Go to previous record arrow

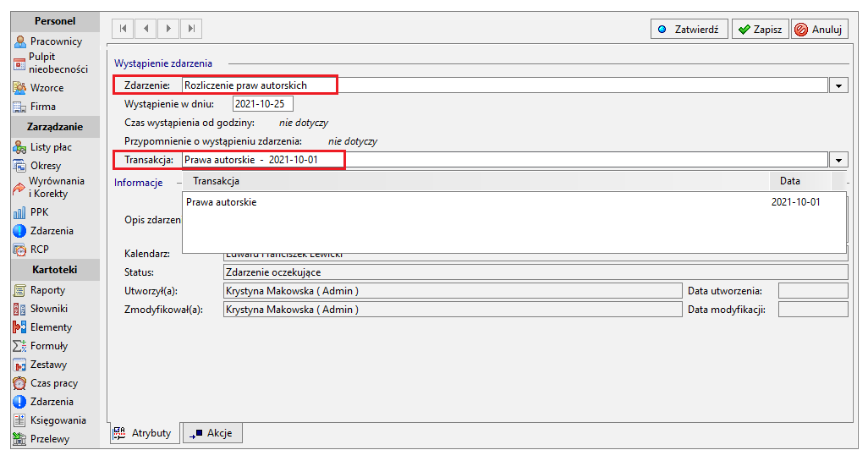coord(146,28)
